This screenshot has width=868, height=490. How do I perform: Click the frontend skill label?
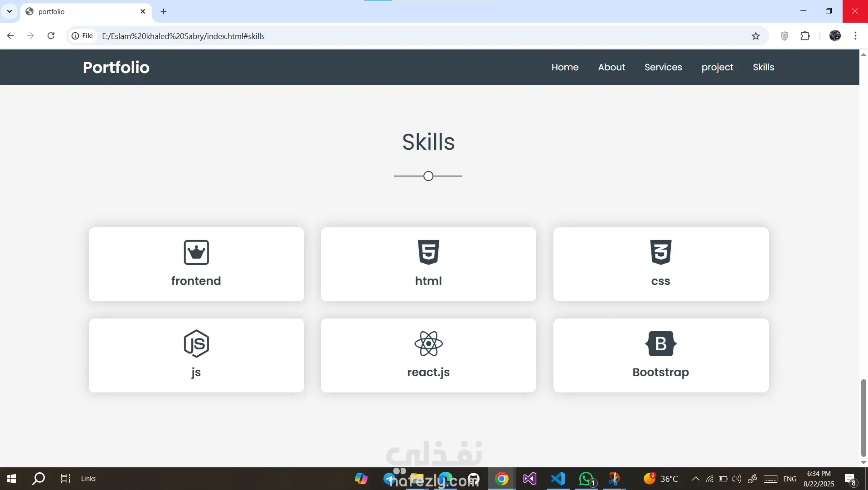coord(196,281)
